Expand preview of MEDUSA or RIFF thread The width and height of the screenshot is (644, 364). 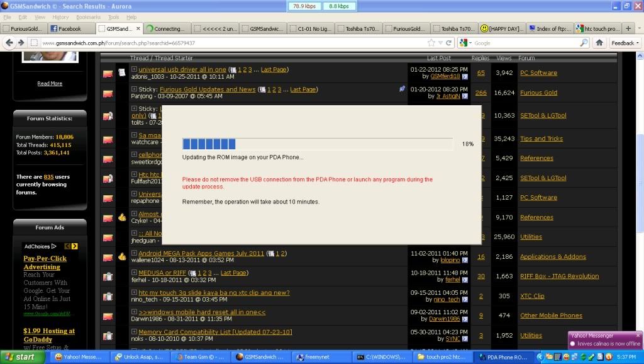[134, 272]
